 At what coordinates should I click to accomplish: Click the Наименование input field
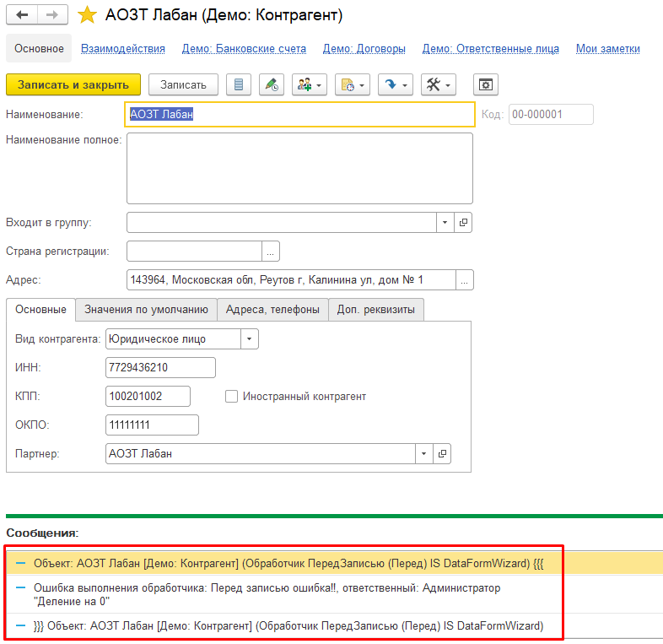click(299, 114)
